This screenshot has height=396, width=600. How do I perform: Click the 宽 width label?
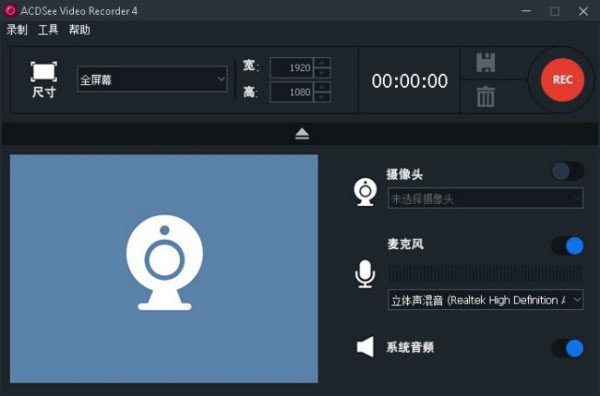(250, 66)
